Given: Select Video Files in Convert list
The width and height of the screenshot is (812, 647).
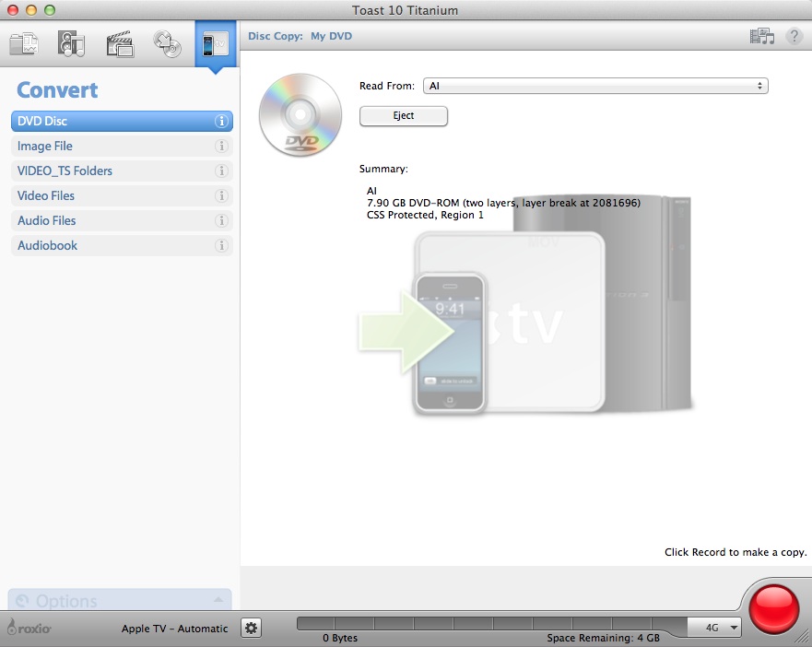Looking at the screenshot, I should [x=122, y=195].
